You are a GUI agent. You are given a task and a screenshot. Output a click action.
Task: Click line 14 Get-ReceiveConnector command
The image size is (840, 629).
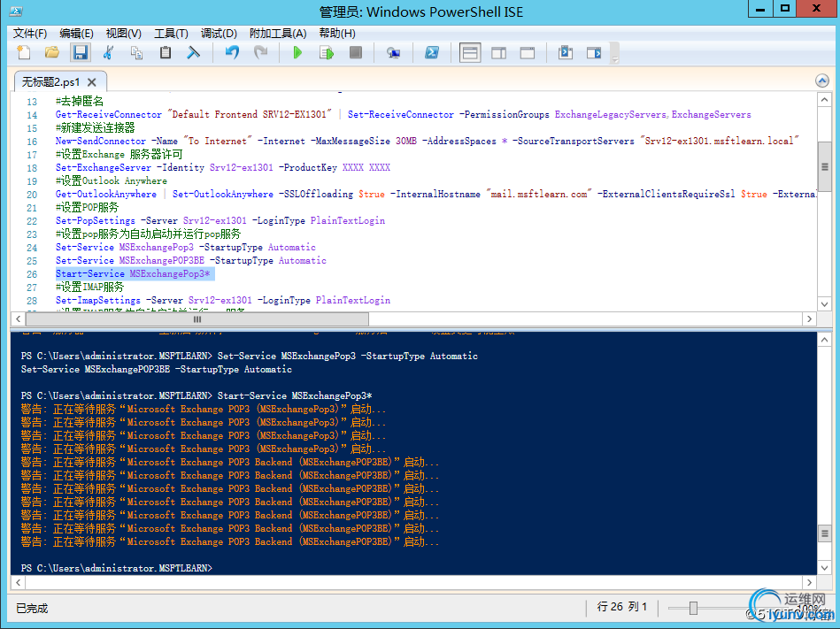(404, 114)
